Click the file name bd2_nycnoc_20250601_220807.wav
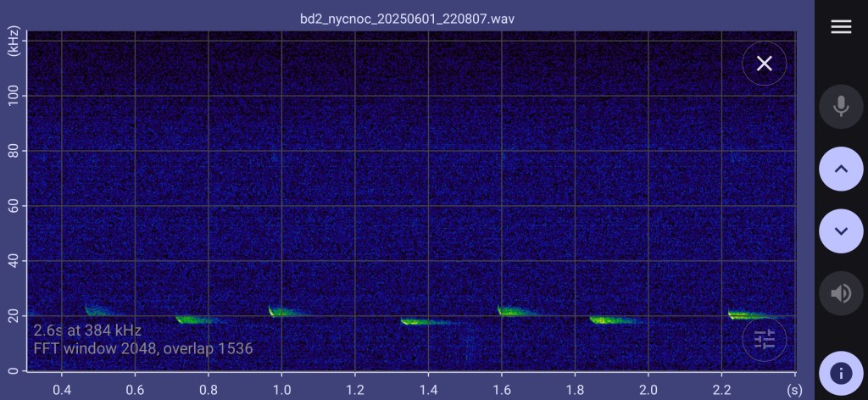The image size is (868, 400). (407, 17)
